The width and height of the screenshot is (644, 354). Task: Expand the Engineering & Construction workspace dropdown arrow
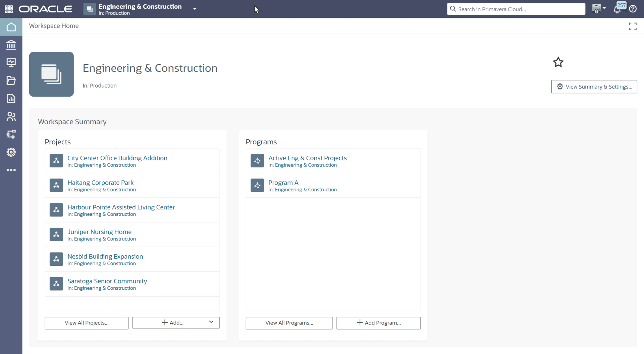(195, 9)
